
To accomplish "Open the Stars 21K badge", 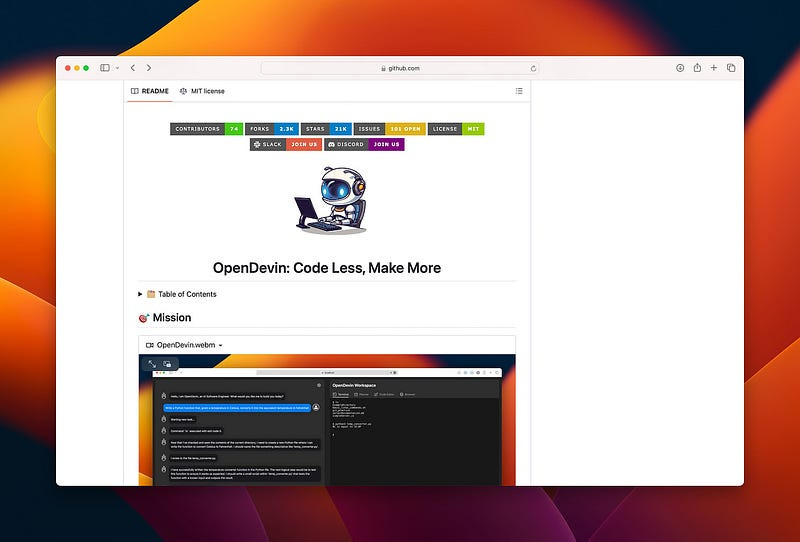I will tap(327, 129).
